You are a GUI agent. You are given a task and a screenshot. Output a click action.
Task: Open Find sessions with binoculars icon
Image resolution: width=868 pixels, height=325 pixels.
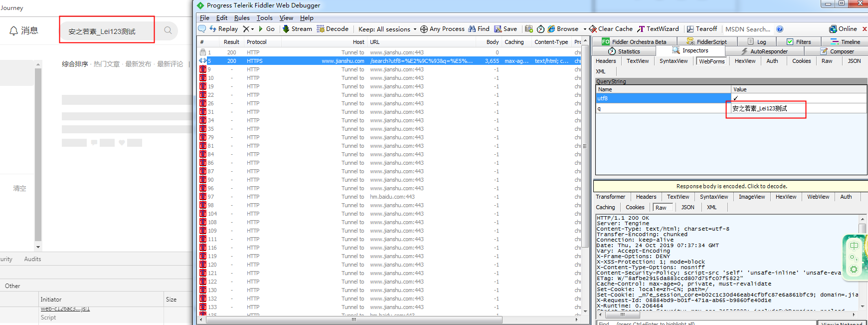pos(479,29)
